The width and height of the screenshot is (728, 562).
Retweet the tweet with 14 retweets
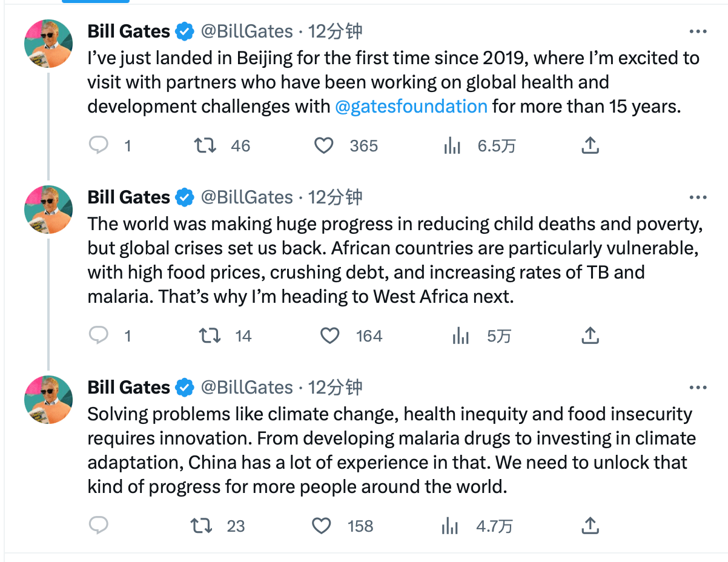(x=210, y=336)
